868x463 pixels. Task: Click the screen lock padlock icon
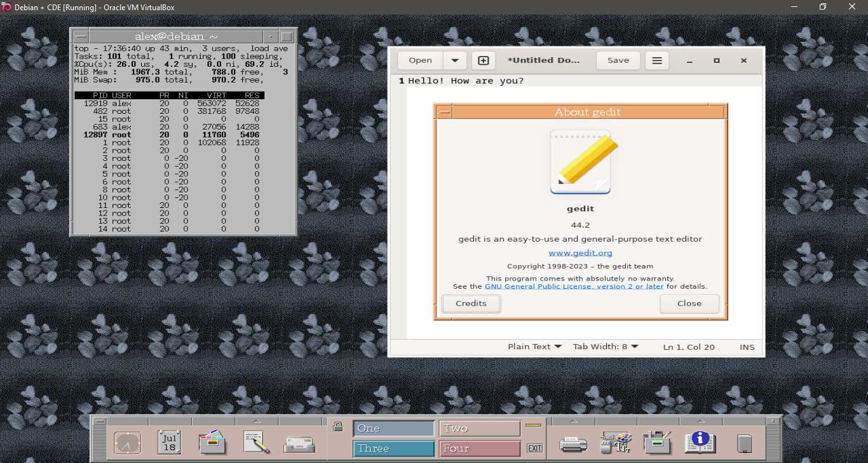pos(338,427)
